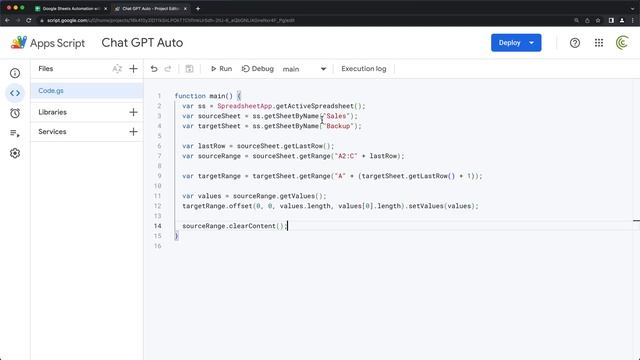Image resolution: width=640 pixels, height=360 pixels.
Task: Click setValues(values) on line 12
Action: pos(441,206)
